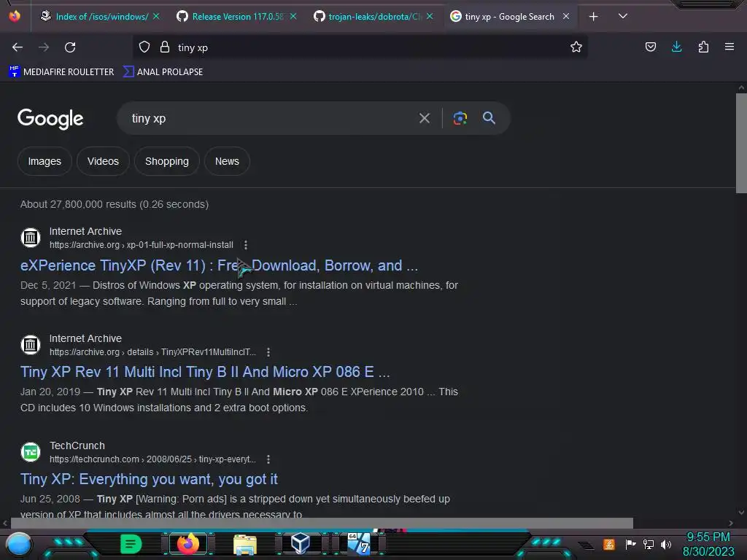Filter results by Videos
The image size is (747, 560).
[103, 161]
